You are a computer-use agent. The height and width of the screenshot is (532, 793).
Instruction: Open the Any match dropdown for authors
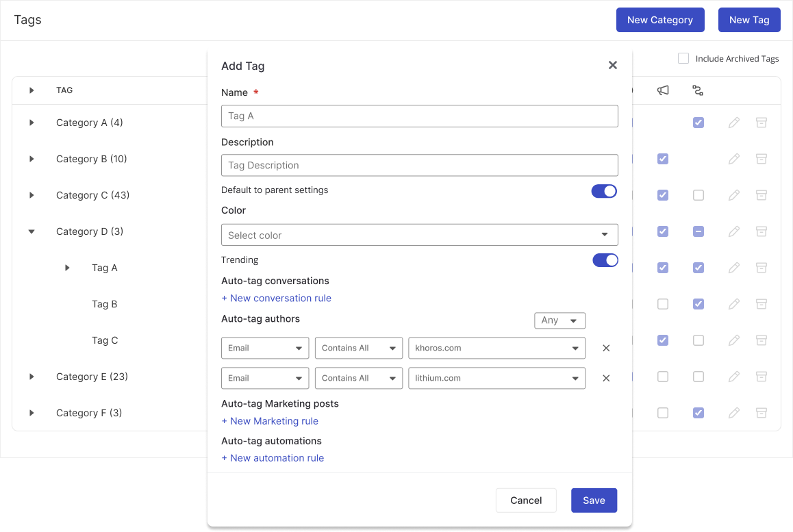pyautogui.click(x=559, y=320)
